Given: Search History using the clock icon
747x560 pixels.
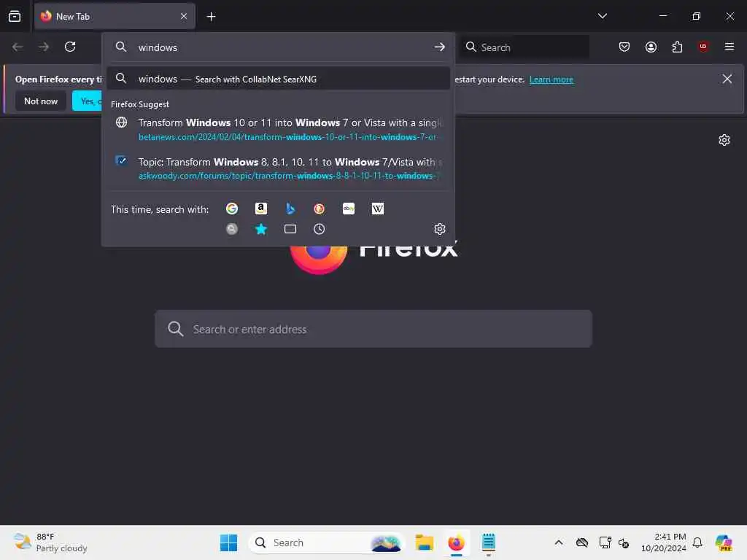Looking at the screenshot, I should click(320, 229).
